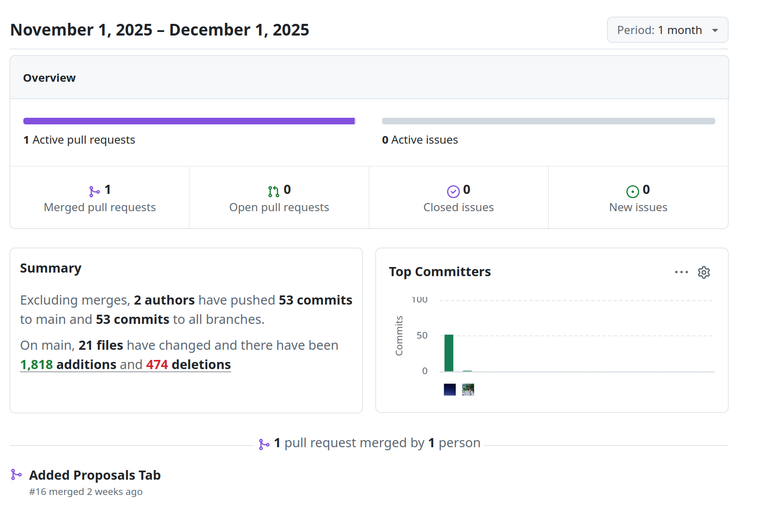The width and height of the screenshot is (760, 532).
Task: Open the Merged pull requests section
Action: tap(100, 207)
